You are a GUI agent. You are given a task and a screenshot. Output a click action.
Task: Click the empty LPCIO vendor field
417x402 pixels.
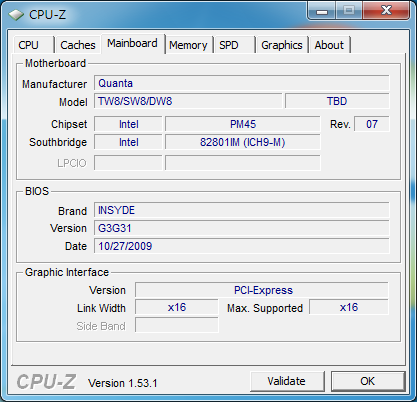pyautogui.click(x=128, y=163)
